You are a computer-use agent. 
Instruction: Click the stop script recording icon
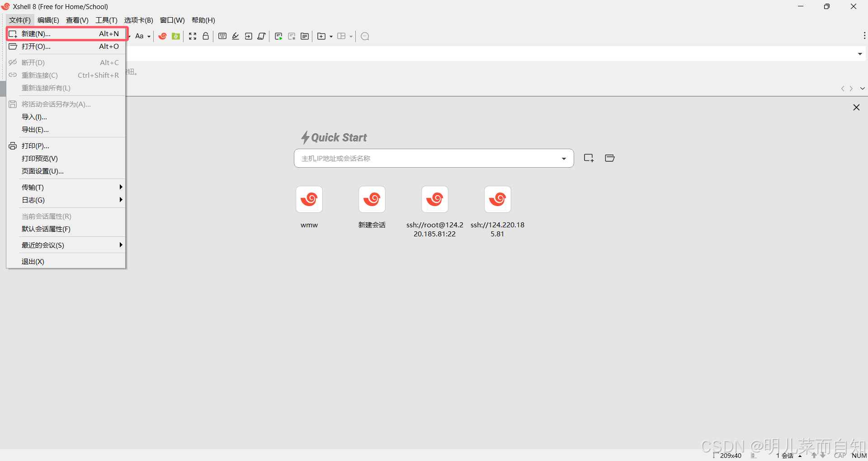(x=292, y=36)
